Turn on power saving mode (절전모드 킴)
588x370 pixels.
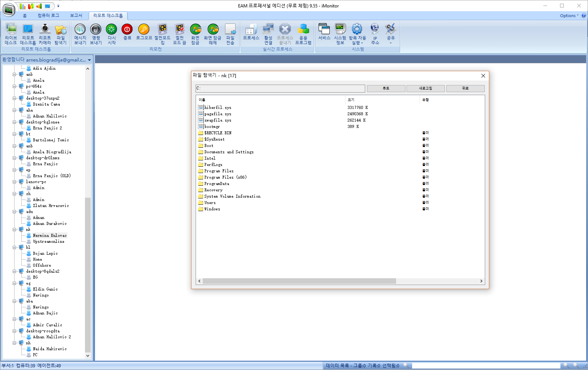162,34
